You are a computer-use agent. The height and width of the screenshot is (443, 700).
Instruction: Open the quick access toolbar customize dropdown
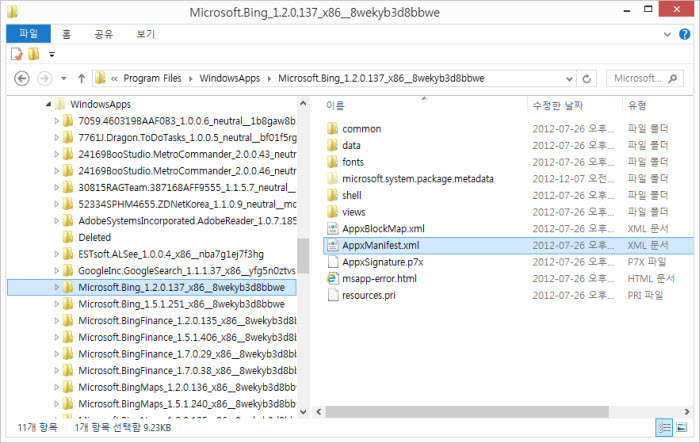point(52,54)
